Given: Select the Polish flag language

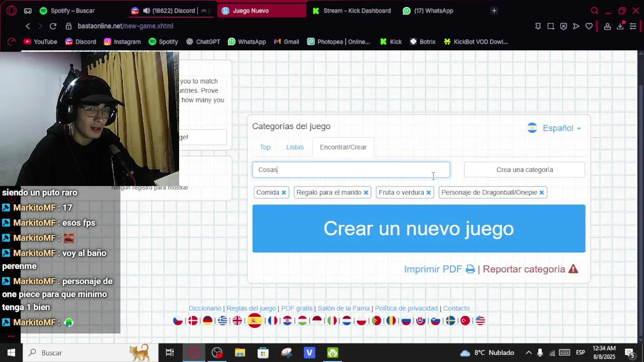Looking at the screenshot, I should point(361,321).
